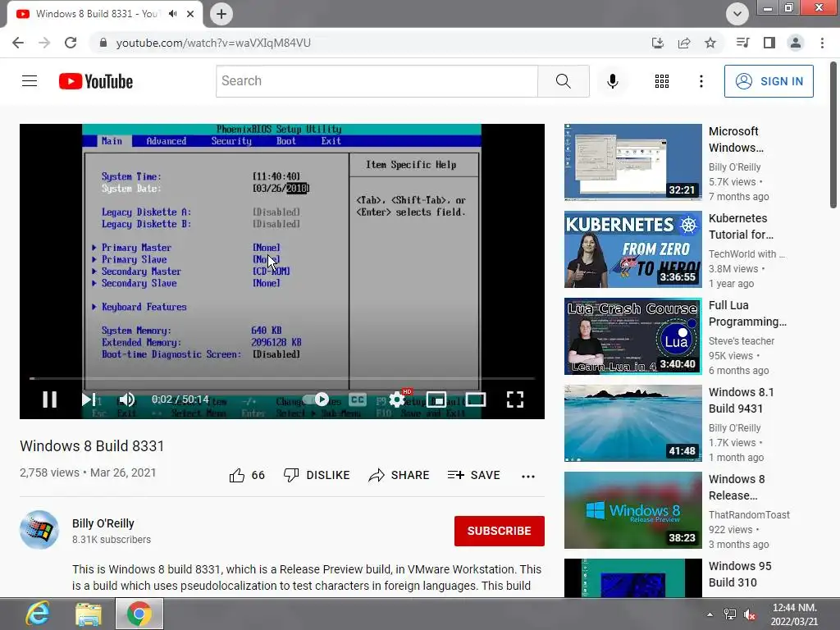Focus the YouTube search box

click(x=377, y=81)
